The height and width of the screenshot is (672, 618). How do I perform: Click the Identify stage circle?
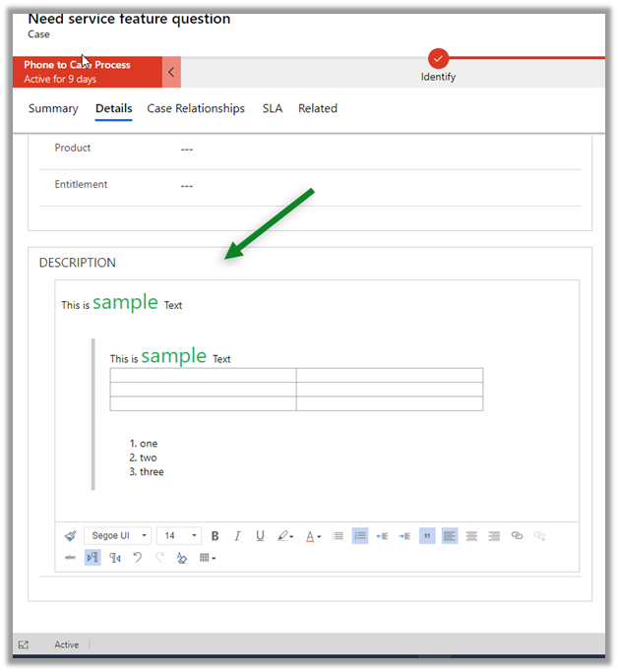click(439, 59)
